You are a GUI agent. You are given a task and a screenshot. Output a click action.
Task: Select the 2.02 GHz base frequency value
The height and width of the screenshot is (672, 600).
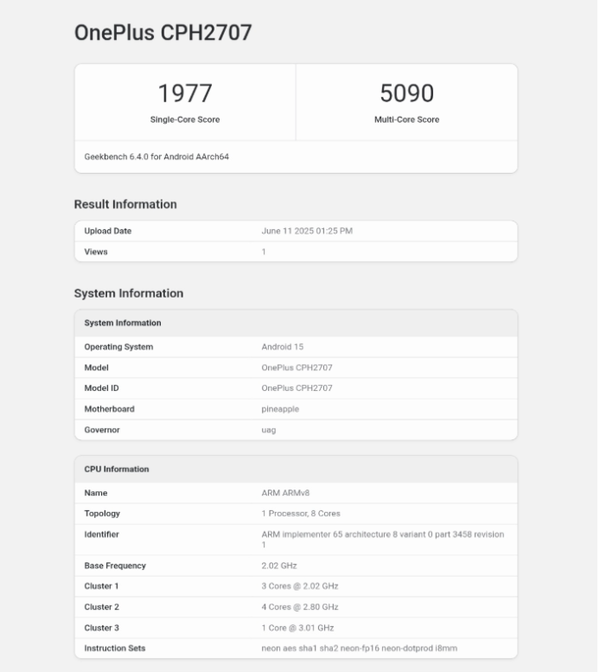pyautogui.click(x=279, y=566)
